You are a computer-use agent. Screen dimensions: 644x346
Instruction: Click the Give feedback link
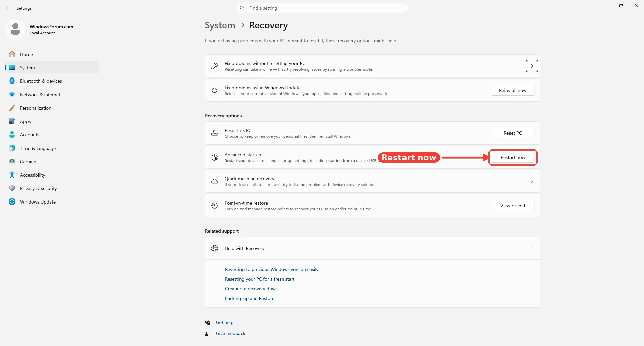point(230,333)
